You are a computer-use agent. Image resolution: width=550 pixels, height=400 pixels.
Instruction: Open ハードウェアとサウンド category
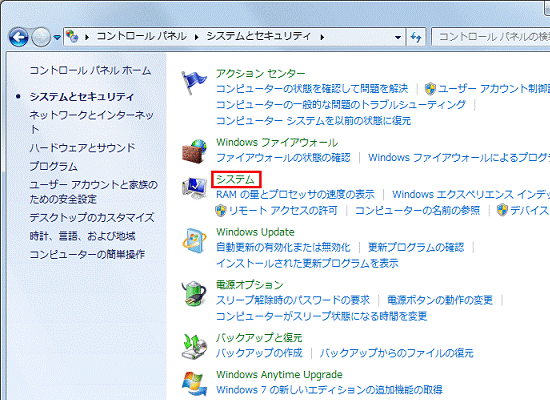[82, 148]
